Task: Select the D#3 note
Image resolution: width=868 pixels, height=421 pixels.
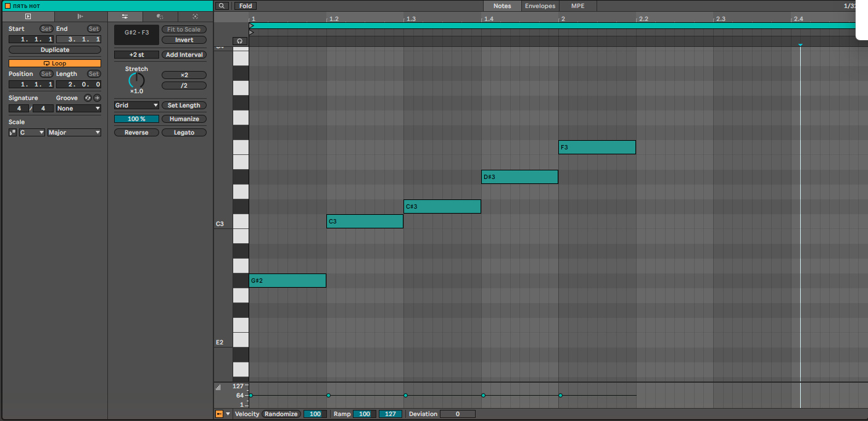Action: 519,177
